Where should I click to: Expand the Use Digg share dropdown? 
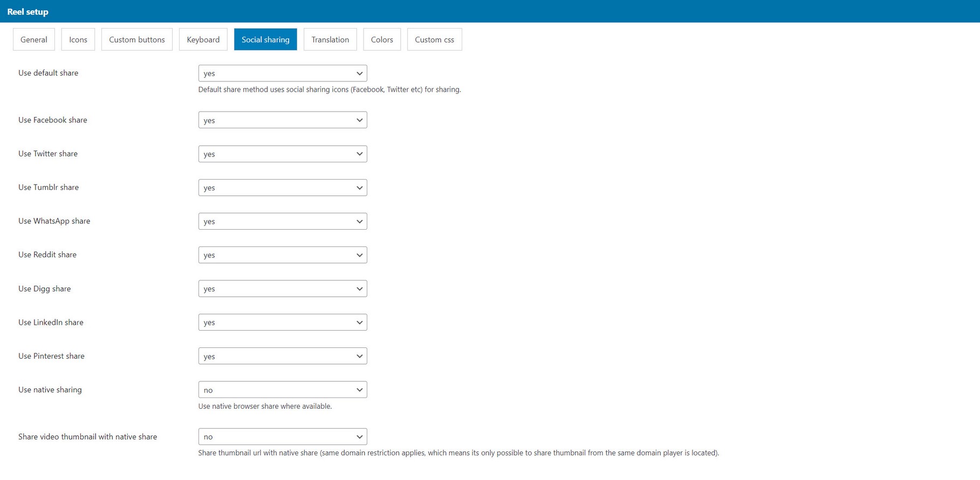click(282, 289)
